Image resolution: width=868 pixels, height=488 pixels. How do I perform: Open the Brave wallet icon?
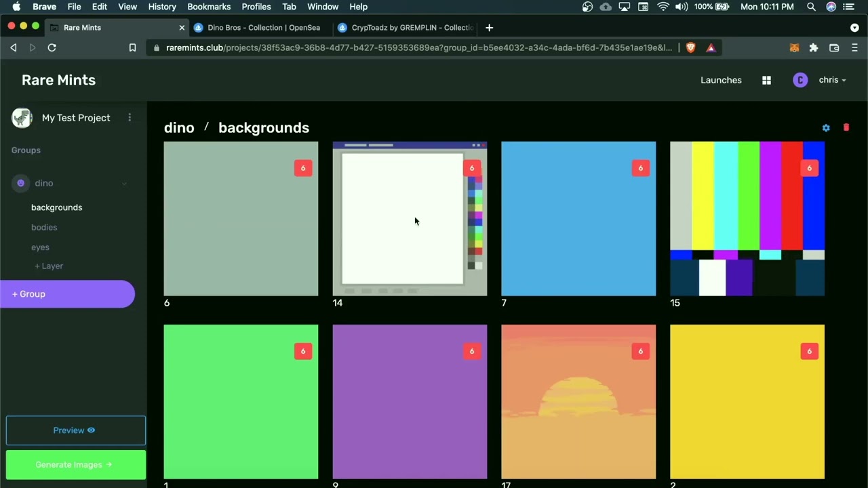834,47
